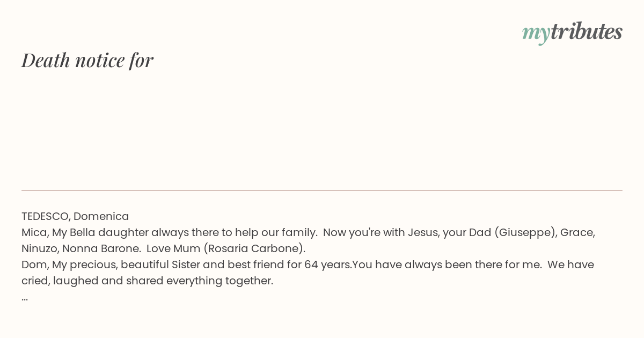The width and height of the screenshot is (644, 338).
Task: Click the words "64 years"
Action: coord(327,264)
